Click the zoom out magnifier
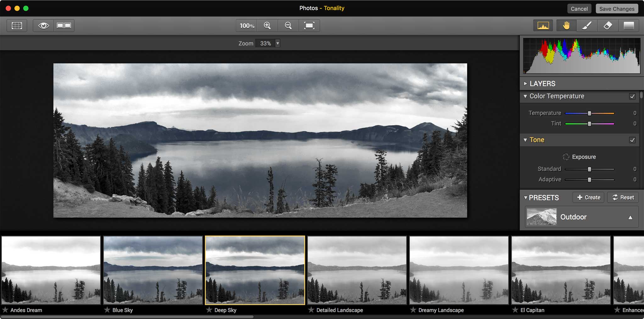This screenshot has width=644, height=319. coord(288,25)
